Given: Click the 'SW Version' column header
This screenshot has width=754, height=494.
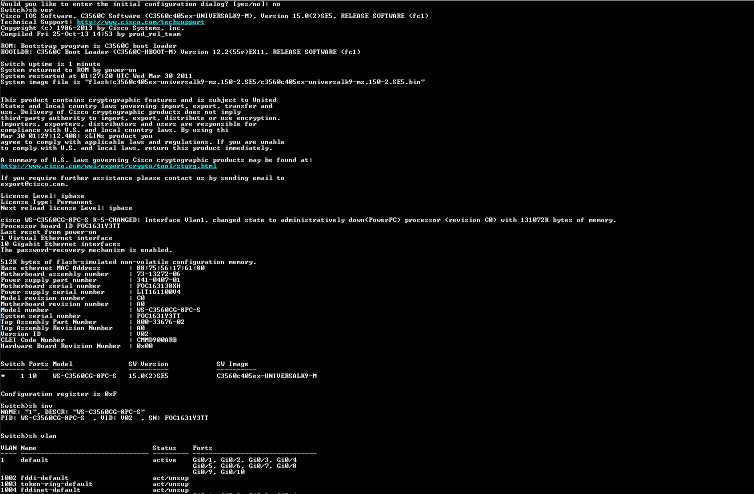Looking at the screenshot, I should pyautogui.click(x=149, y=364).
